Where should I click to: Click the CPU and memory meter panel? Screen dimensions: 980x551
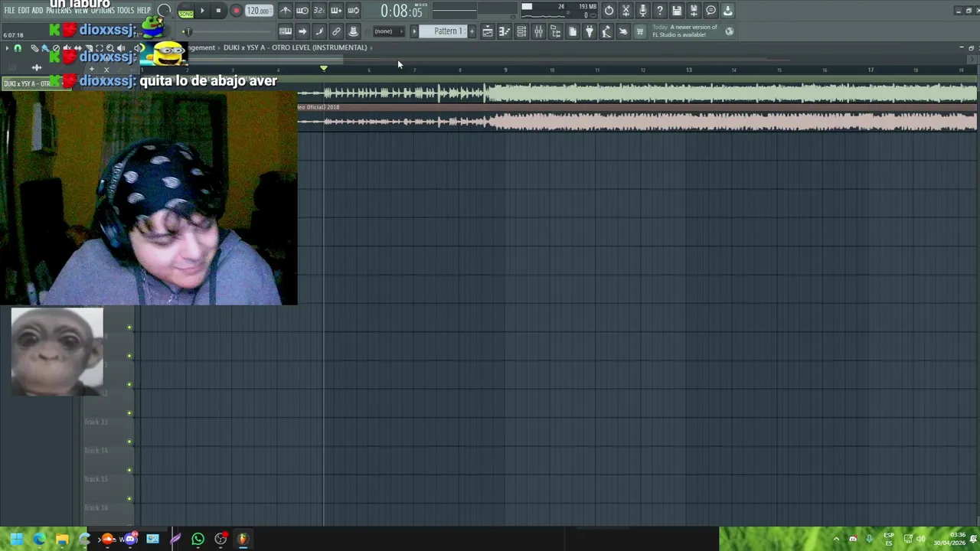coord(559,11)
